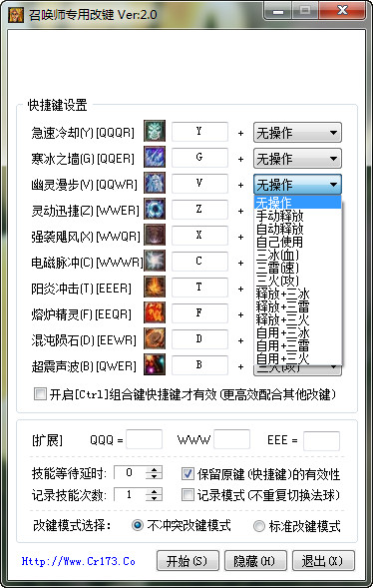The width and height of the screenshot is (373, 588).
Task: Open the Http://Www.Cr173.Co link
Action: (78, 561)
